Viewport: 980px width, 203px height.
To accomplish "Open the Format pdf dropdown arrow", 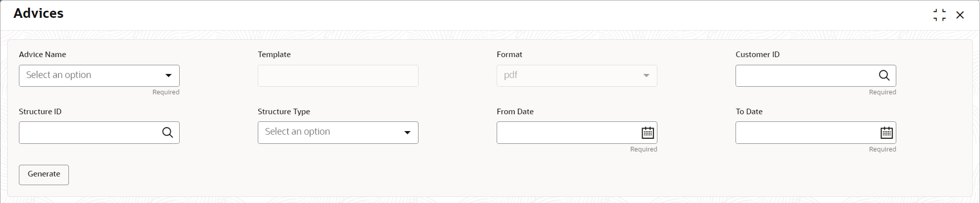I will (646, 75).
